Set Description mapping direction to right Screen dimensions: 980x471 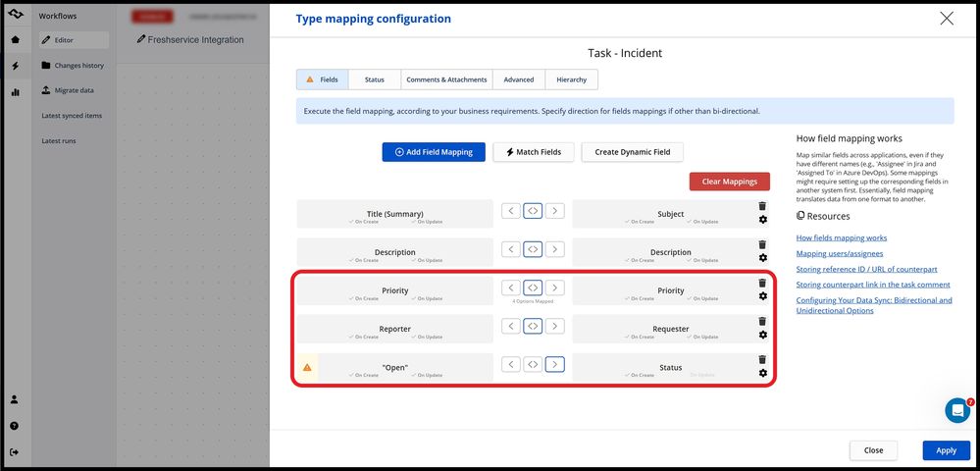[555, 249]
